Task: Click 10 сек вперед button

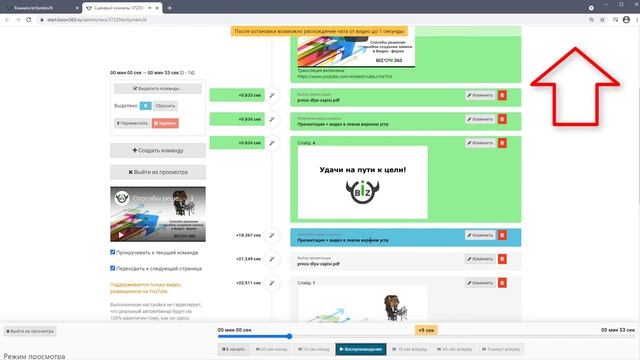Action: (409, 349)
